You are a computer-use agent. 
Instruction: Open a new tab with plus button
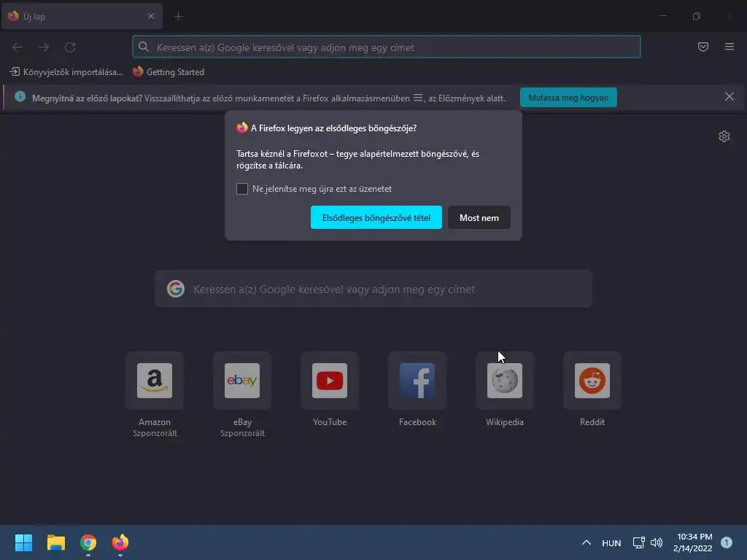(x=178, y=17)
